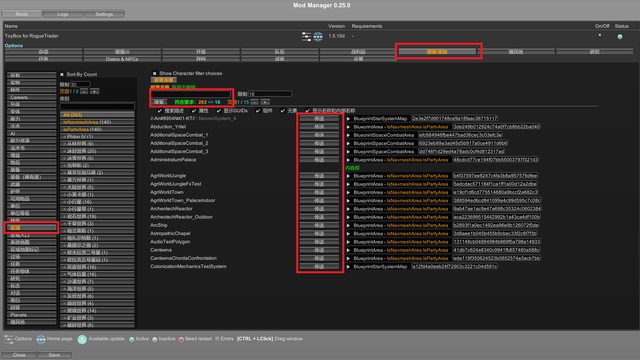Viewport: 640px width, 360px height.
Task: Click the Available update download icon
Action: coord(82,339)
